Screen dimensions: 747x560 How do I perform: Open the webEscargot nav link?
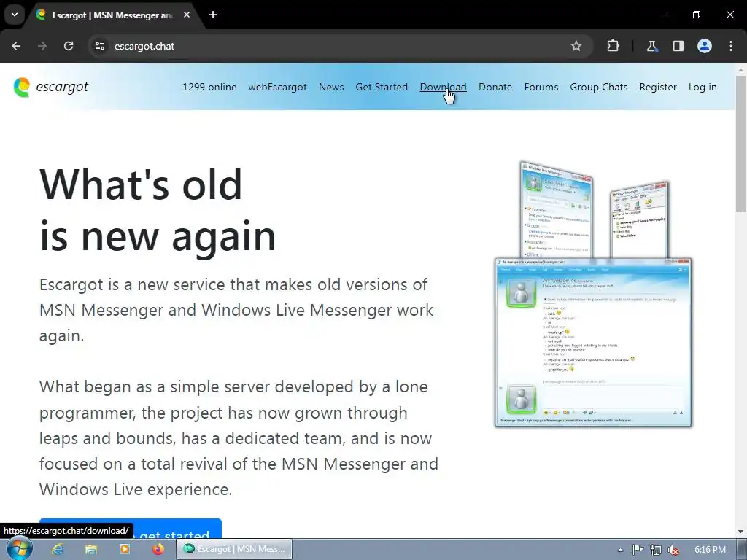[x=277, y=87]
